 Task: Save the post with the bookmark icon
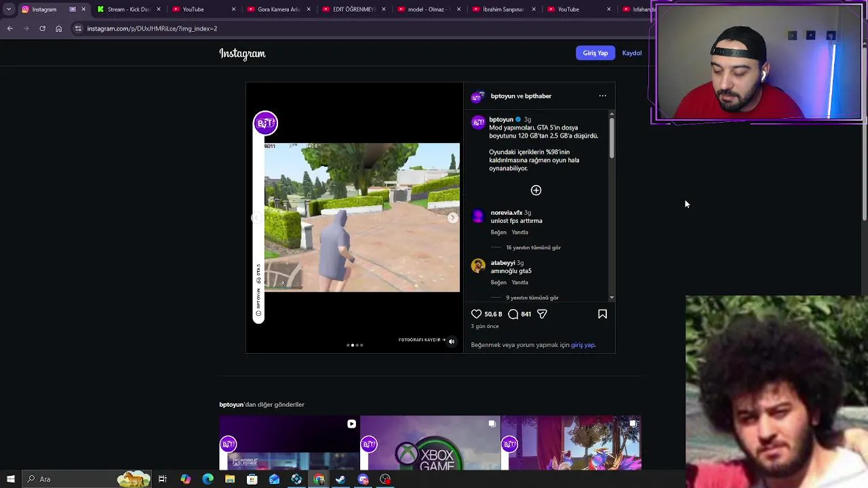[602, 314]
